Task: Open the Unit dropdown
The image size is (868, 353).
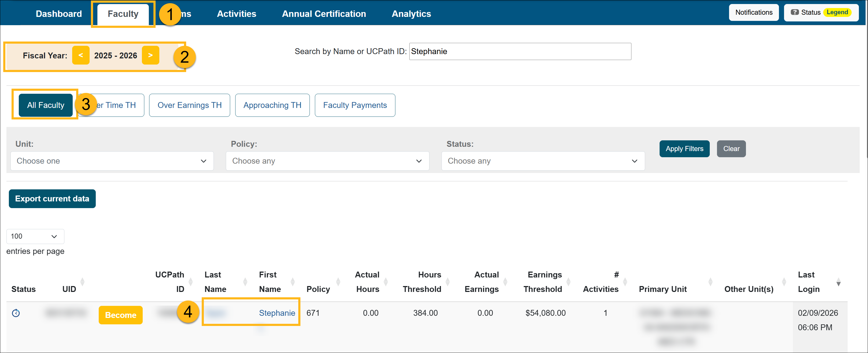Action: pyautogui.click(x=112, y=161)
